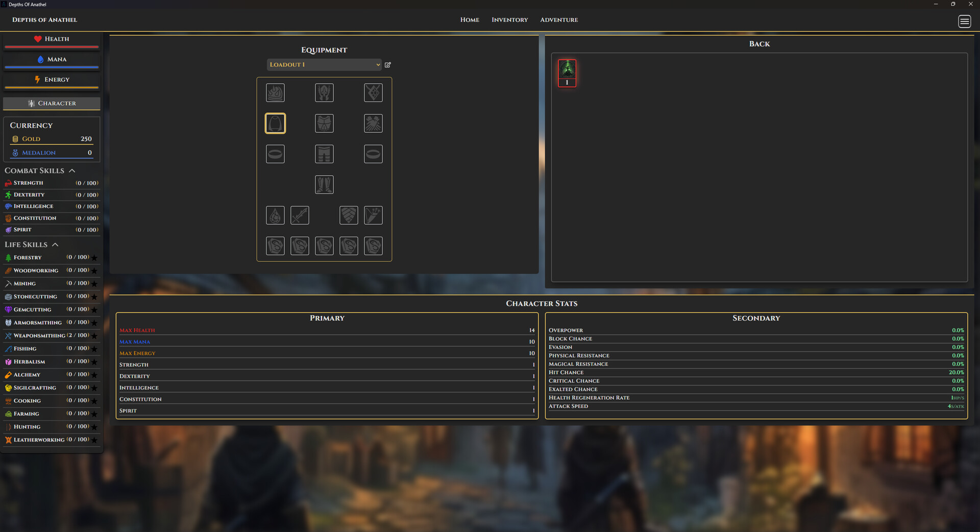Click the left ring equipment slot

tap(275, 154)
